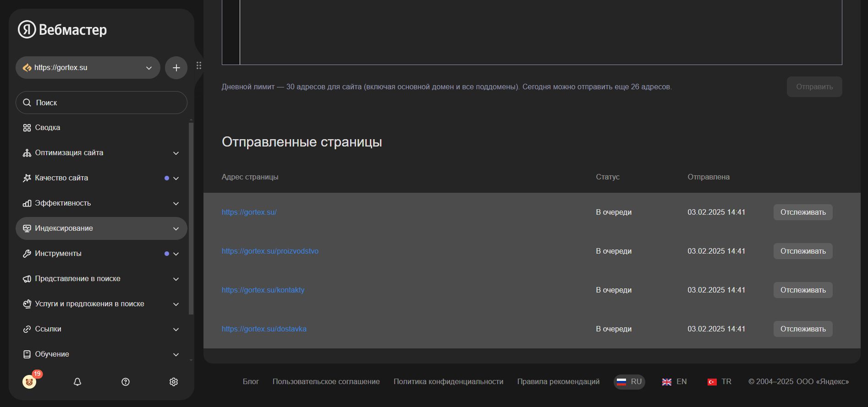
Task: Select the Качество сайта menu label
Action: click(61, 178)
